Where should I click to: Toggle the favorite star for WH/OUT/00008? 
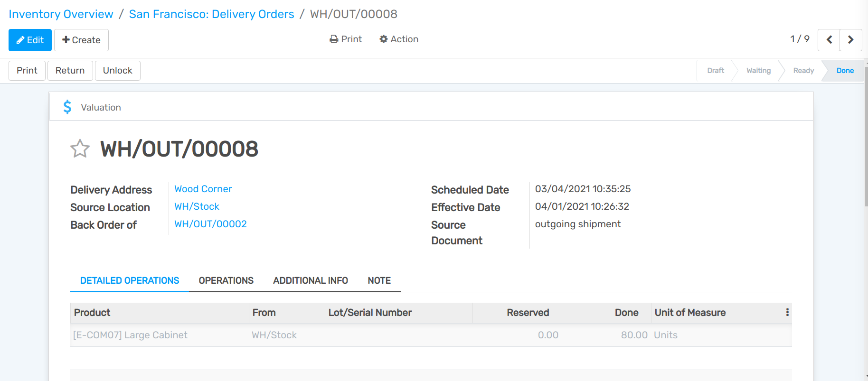(x=80, y=149)
